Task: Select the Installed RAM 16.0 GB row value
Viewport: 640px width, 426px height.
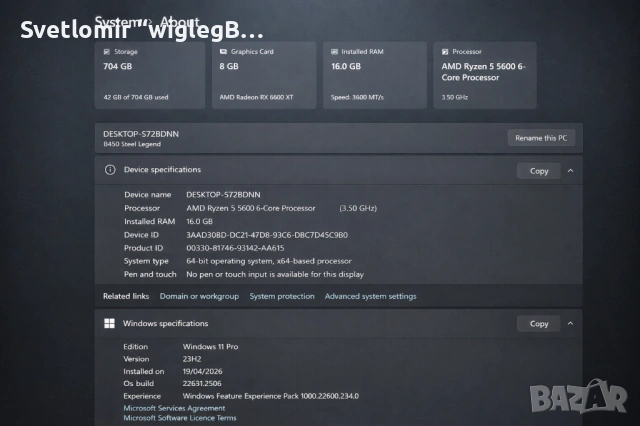Action: click(x=199, y=222)
